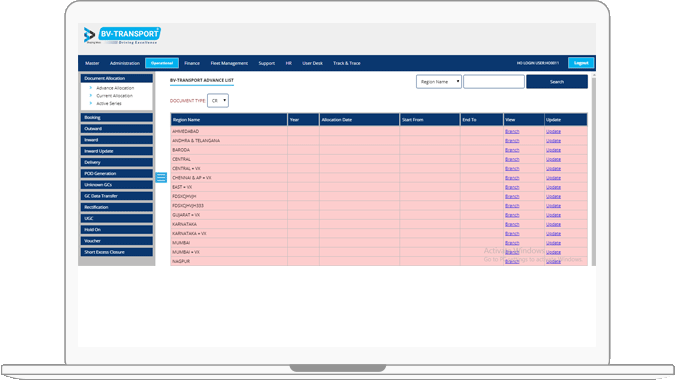Open the HR menu
Screen dimensions: 675x380
tap(289, 63)
